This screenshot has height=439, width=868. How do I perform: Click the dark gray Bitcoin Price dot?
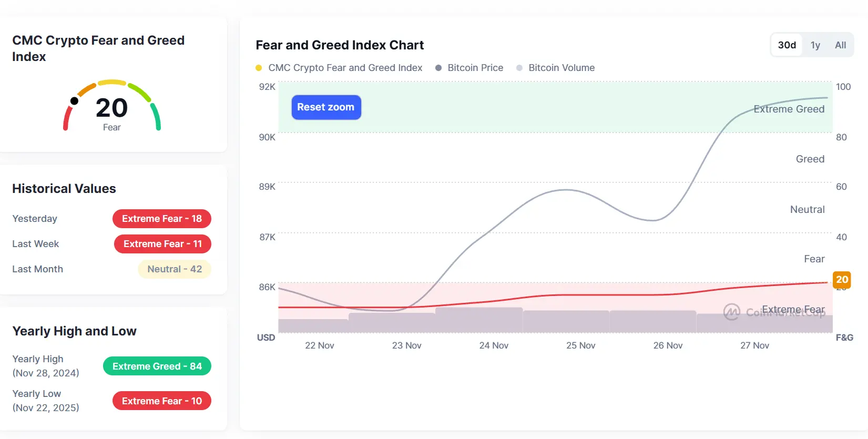point(438,68)
